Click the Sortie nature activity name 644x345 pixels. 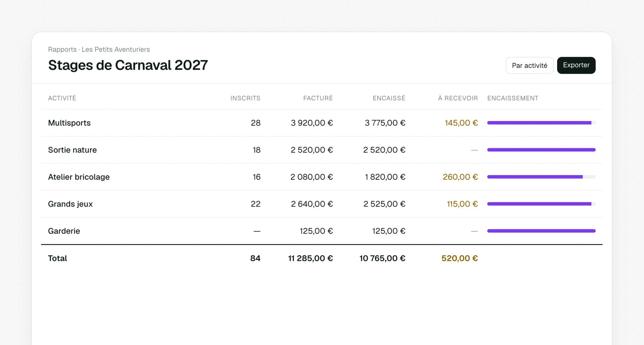click(72, 150)
